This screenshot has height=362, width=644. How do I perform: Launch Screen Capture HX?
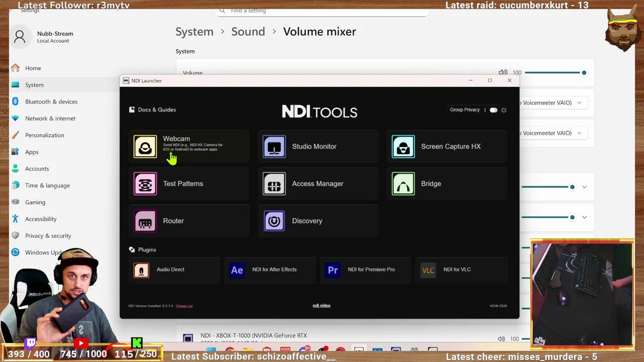click(x=447, y=146)
